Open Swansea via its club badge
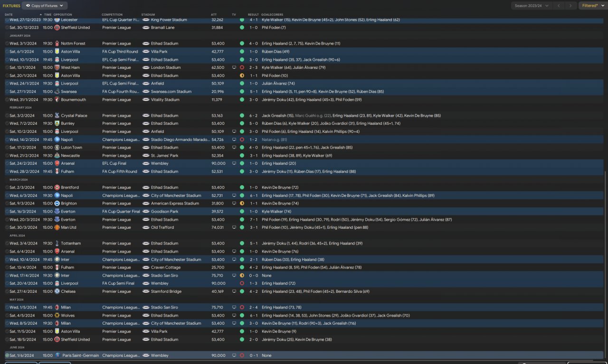The height and width of the screenshot is (364, 608). pyautogui.click(x=57, y=92)
